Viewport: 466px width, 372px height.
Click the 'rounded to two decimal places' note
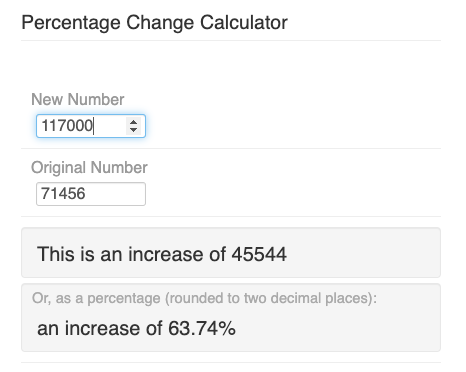268,298
